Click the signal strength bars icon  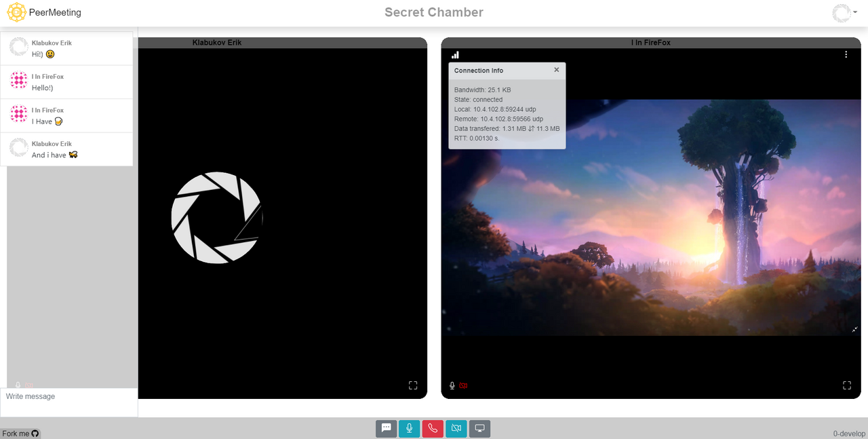click(455, 55)
